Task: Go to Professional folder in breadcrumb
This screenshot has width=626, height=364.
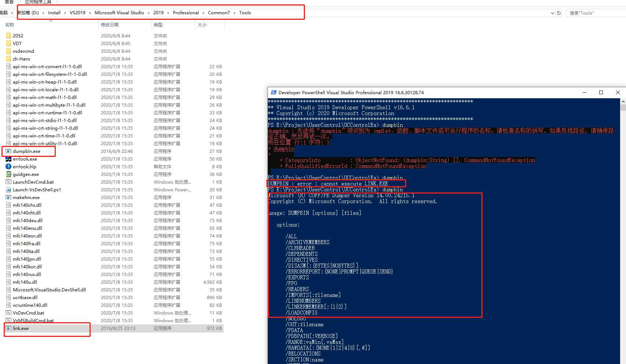Action: click(x=186, y=13)
